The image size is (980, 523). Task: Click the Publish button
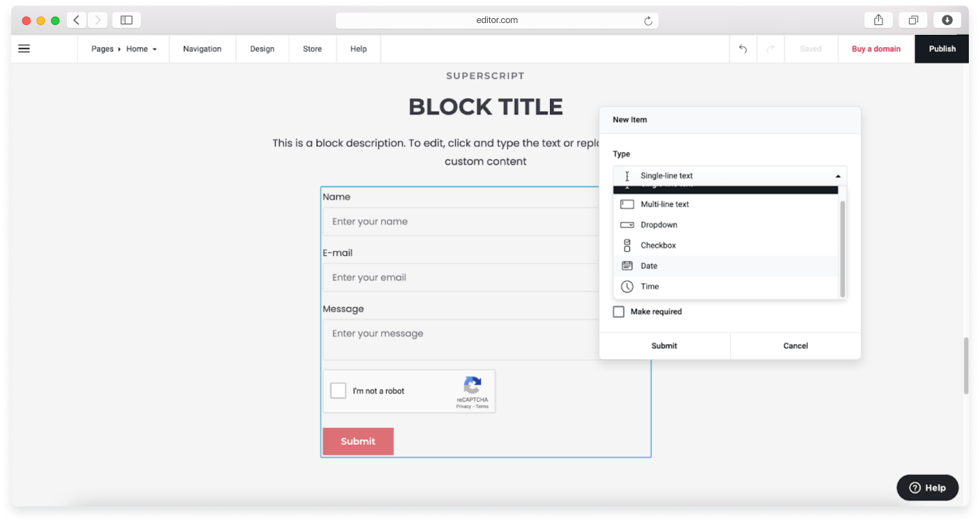point(942,49)
